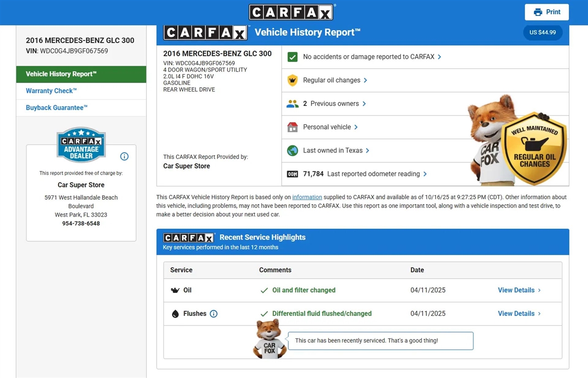588x378 pixels.
Task: Expand the 2 Previous owners section
Action: [x=335, y=104]
